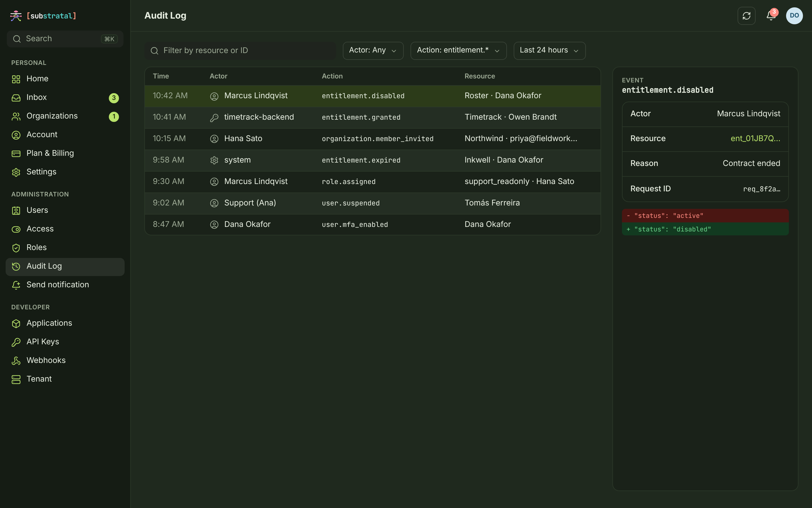Click the Time column header

click(161, 76)
